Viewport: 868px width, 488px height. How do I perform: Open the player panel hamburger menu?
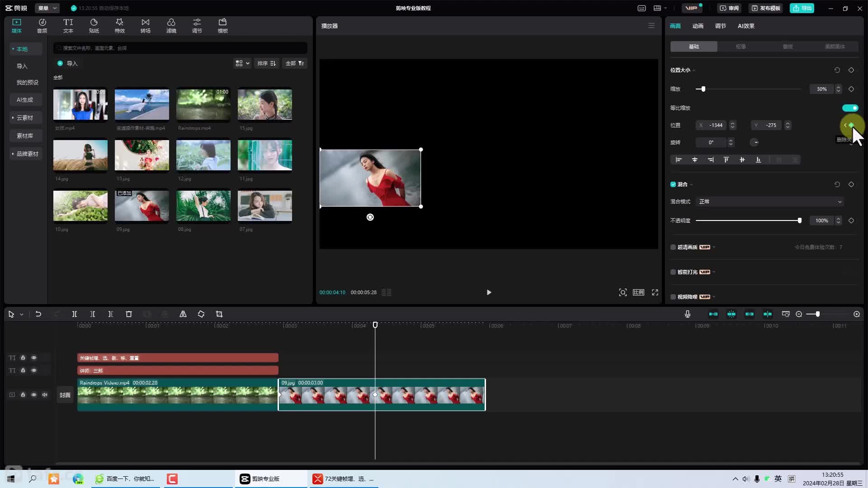pyautogui.click(x=651, y=26)
